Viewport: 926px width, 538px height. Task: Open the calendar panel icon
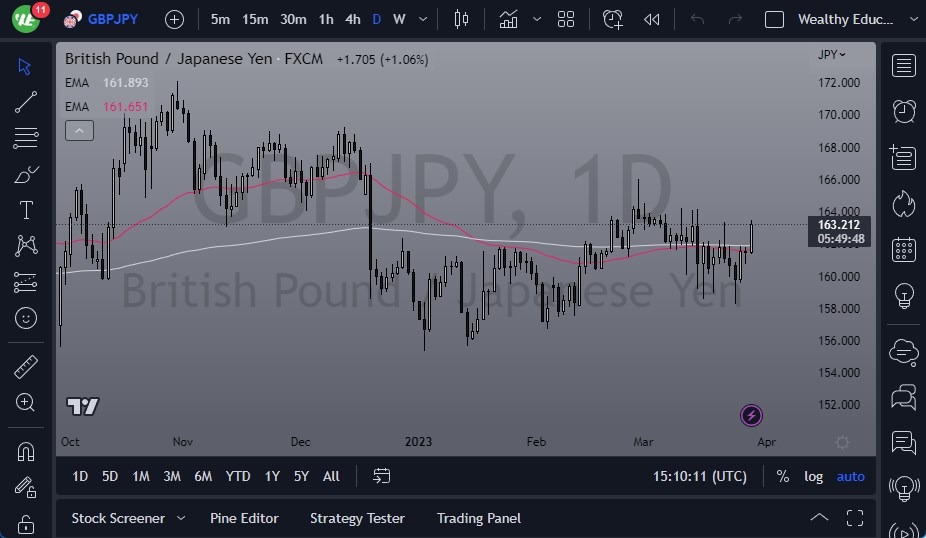pos(904,249)
